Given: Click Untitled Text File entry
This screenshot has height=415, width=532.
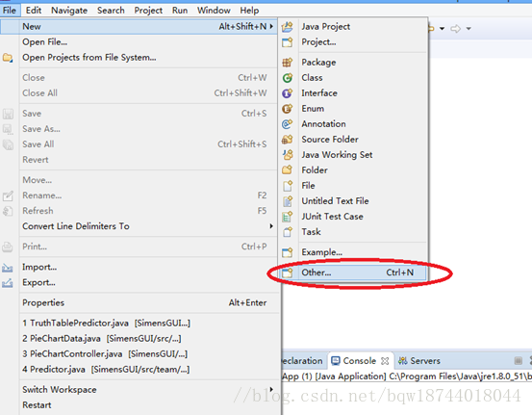Looking at the screenshot, I should (335, 201).
